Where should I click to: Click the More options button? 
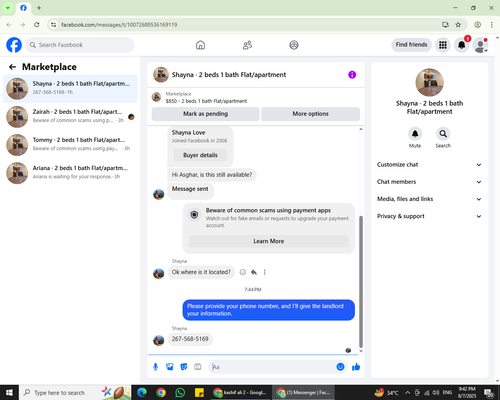[310, 114]
